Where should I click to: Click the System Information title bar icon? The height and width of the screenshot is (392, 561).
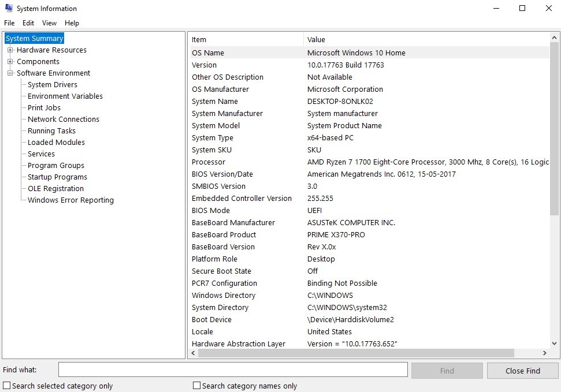(8, 8)
